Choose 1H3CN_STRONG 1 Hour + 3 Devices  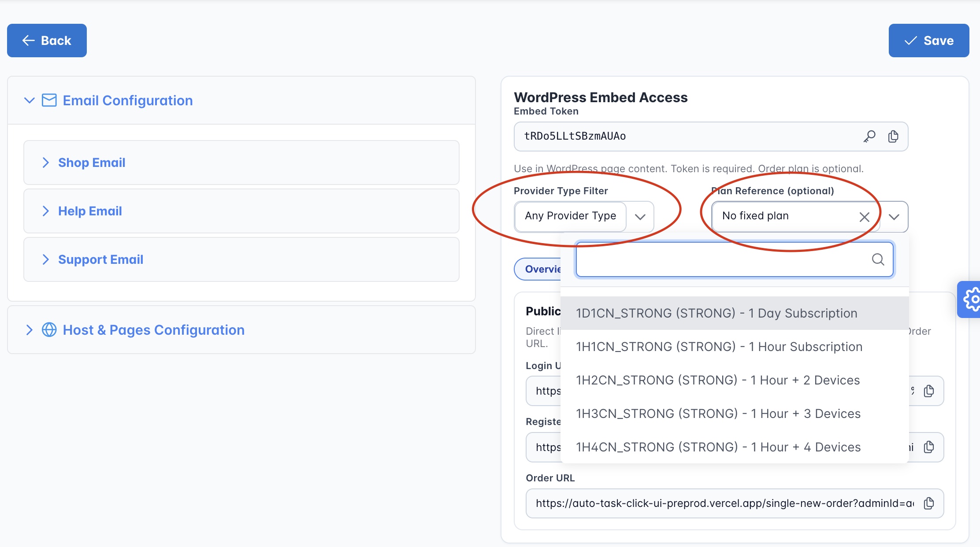click(x=735, y=414)
